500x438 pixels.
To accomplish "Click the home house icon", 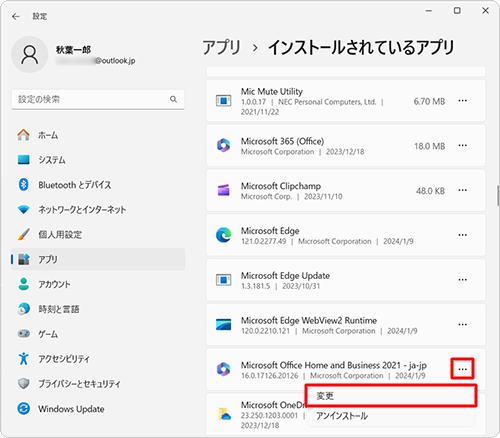I will click(23, 135).
